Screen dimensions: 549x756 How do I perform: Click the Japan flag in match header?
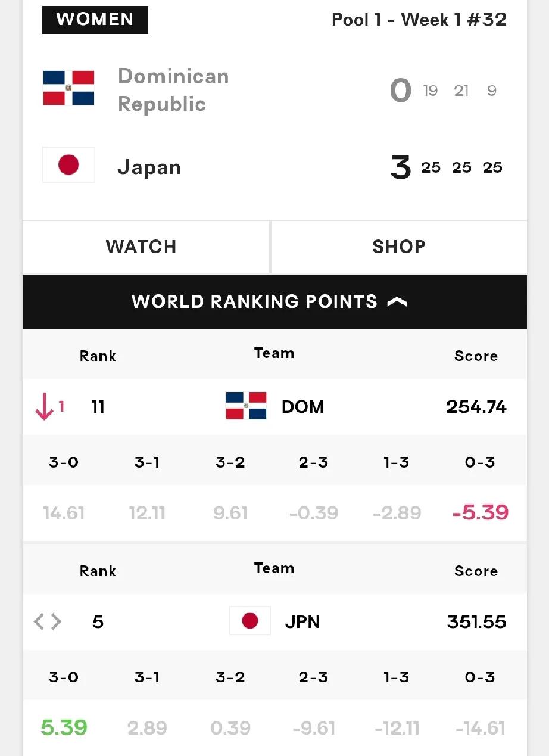[68, 165]
